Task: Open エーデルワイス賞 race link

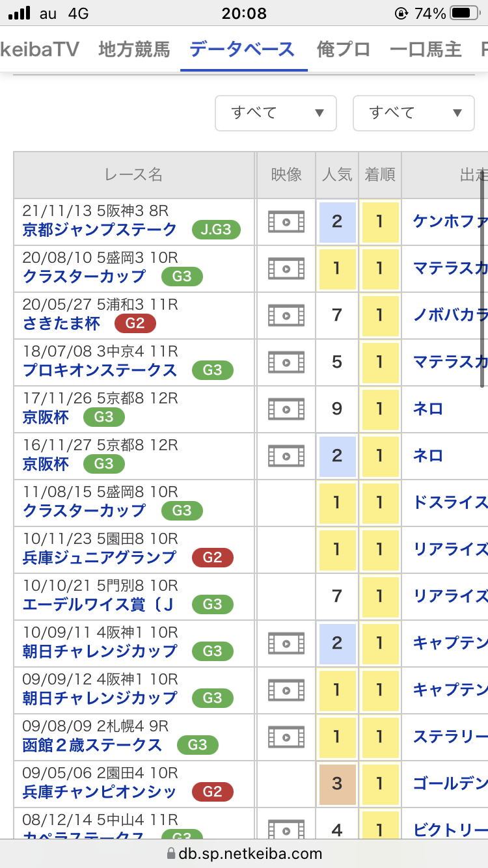Action: coord(98,604)
